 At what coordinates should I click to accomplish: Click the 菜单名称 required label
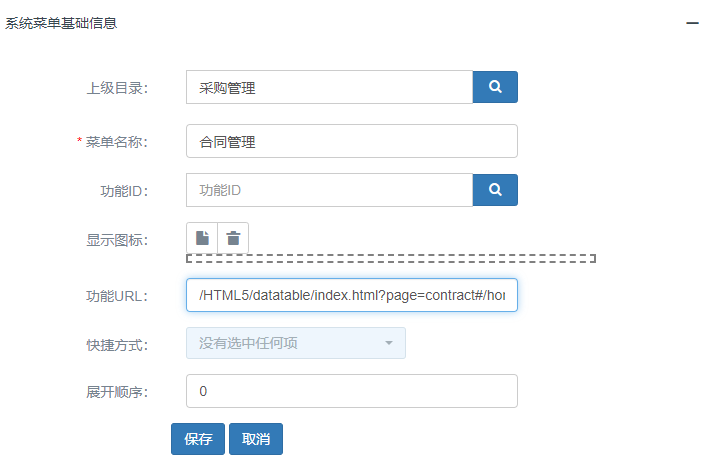pos(112,142)
